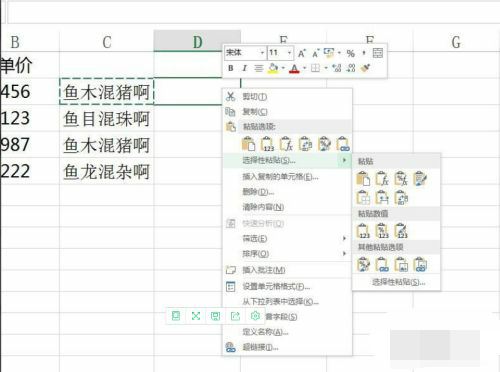Screen dimensions: 500x372
Task: Choose 从下拉列表中选择(K)... menu item
Action: 287,302
